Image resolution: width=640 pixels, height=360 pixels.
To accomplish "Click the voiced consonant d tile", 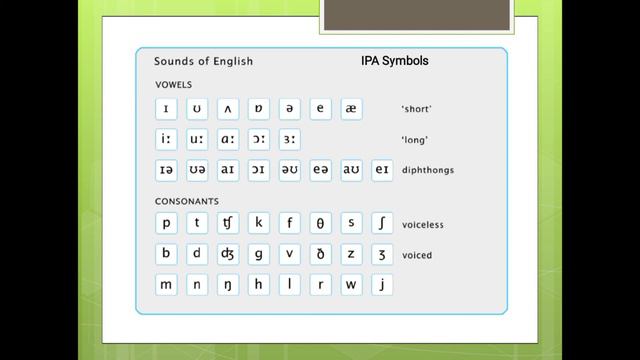I will [197, 254].
